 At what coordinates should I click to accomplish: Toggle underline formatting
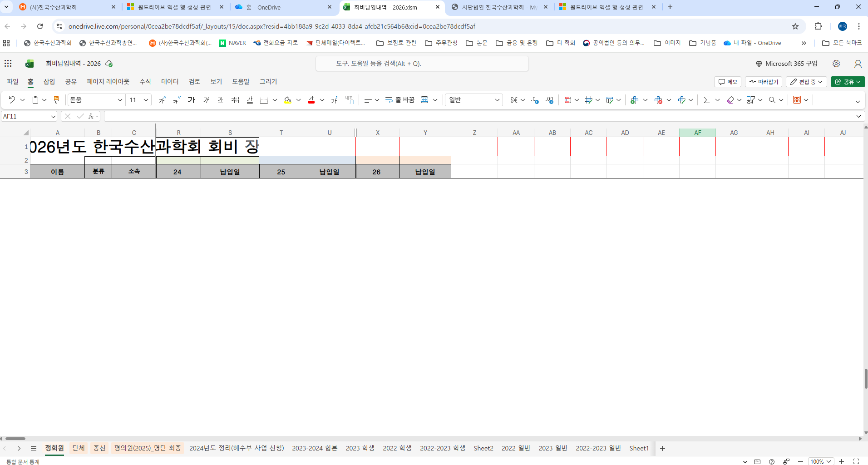click(x=221, y=100)
